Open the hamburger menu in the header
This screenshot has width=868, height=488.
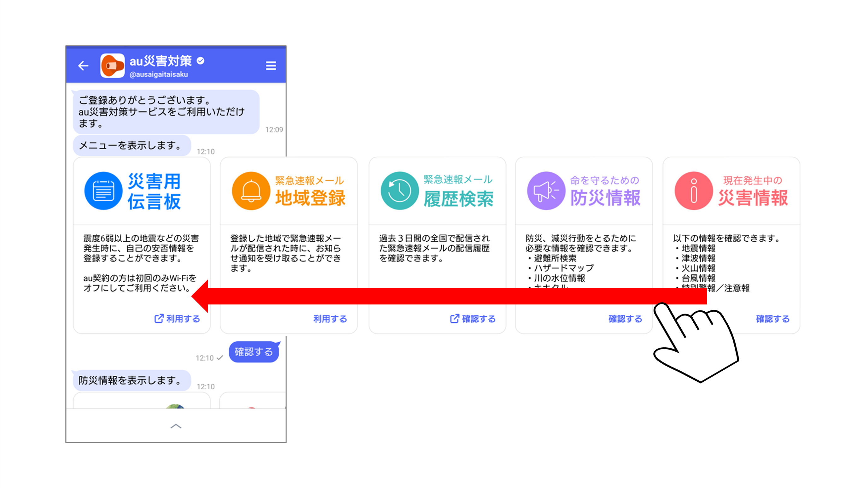(x=271, y=65)
